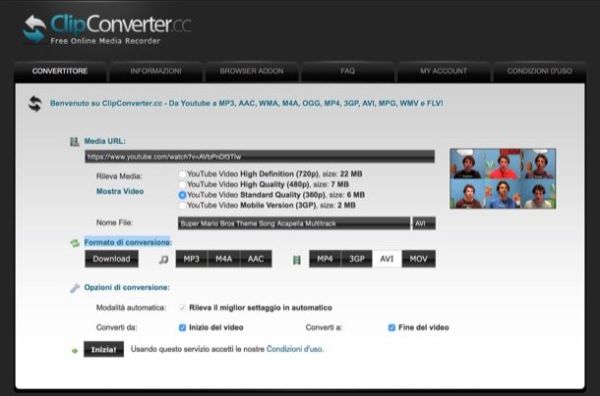Select High Definition (720p) radio option
The width and height of the screenshot is (600, 396).
183,174
